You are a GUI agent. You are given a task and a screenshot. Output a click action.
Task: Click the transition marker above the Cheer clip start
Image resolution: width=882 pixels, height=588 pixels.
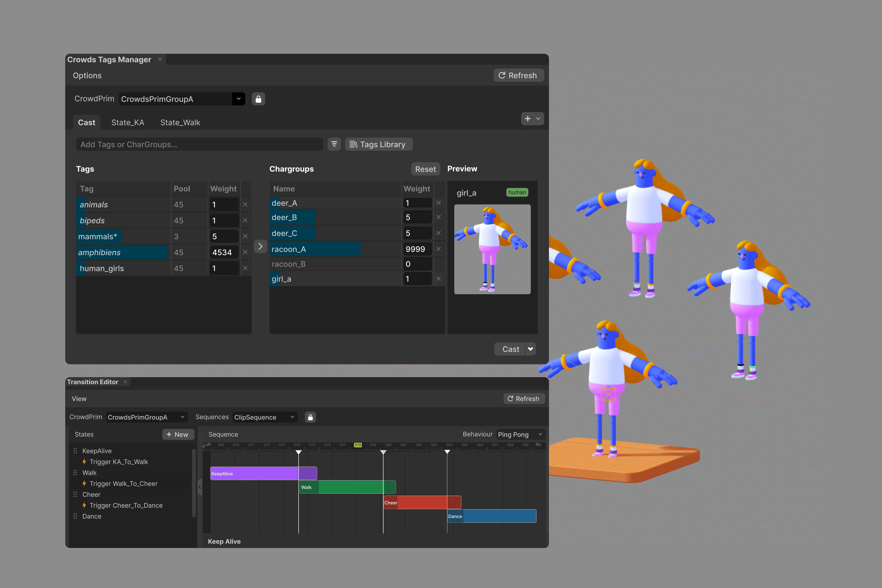tap(383, 452)
